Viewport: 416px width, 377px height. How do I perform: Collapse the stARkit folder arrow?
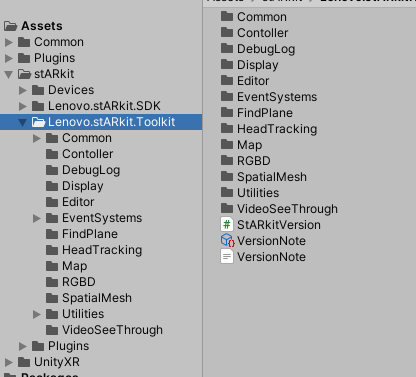(9, 74)
